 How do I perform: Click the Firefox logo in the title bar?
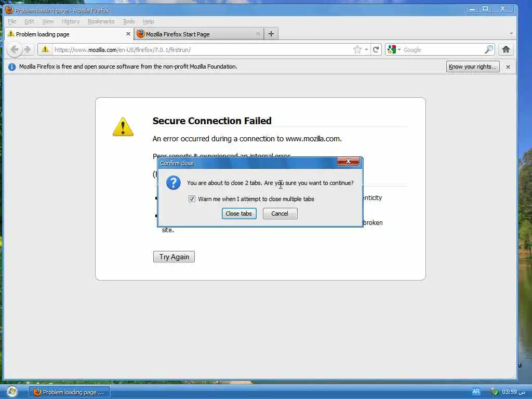(x=9, y=10)
